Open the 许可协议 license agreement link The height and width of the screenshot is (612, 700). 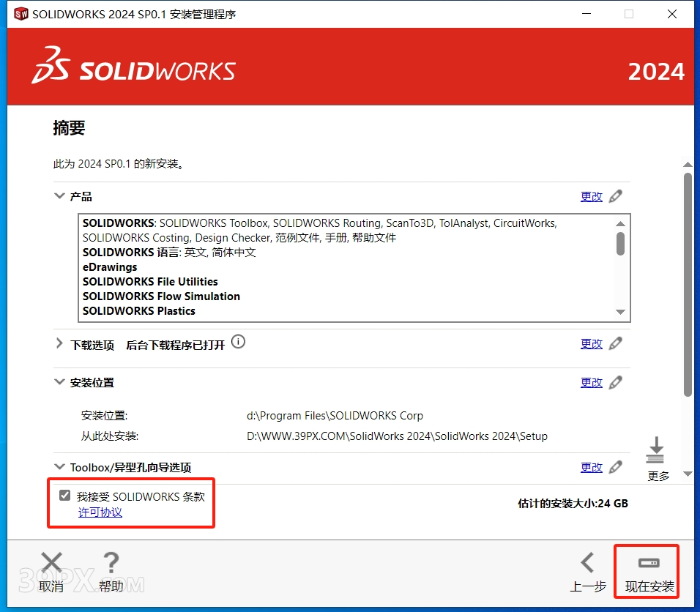point(100,512)
